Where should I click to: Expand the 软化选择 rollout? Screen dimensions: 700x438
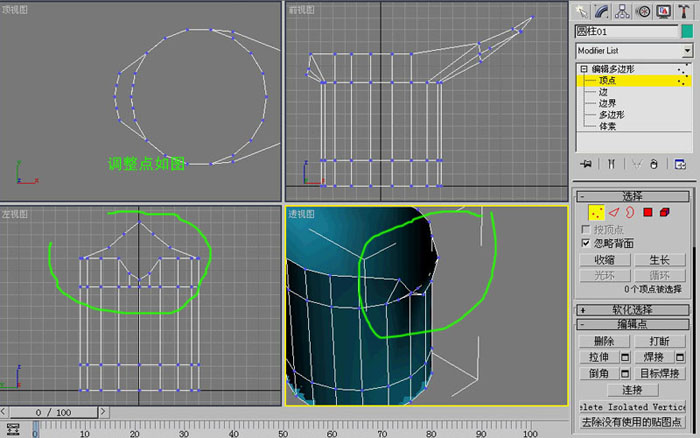click(633, 309)
